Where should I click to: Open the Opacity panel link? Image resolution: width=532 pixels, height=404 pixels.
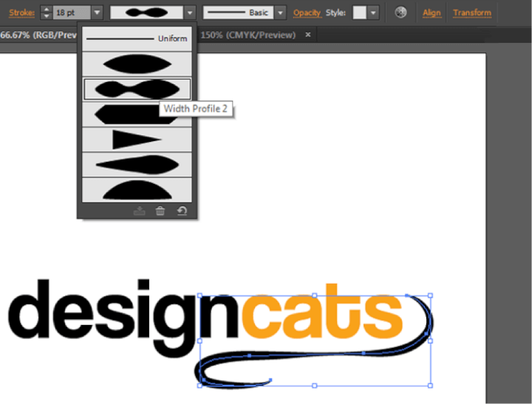(x=307, y=13)
